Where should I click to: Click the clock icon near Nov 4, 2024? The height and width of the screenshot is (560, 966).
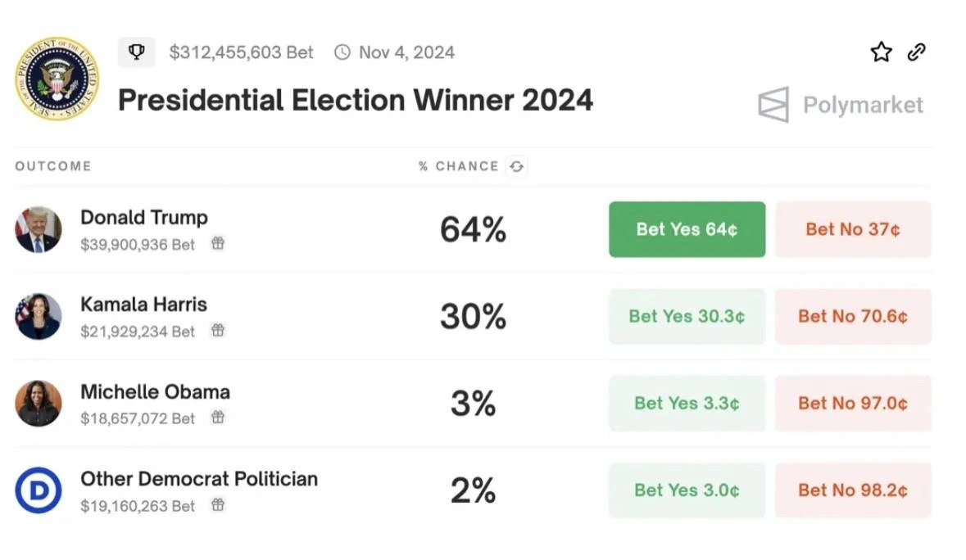click(x=342, y=52)
